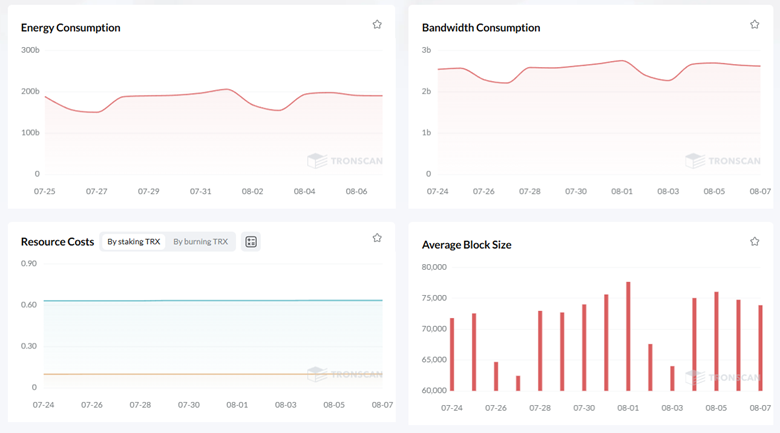Viewport: 780px width, 433px height.
Task: Select the By staking TRX option
Action: click(x=133, y=242)
